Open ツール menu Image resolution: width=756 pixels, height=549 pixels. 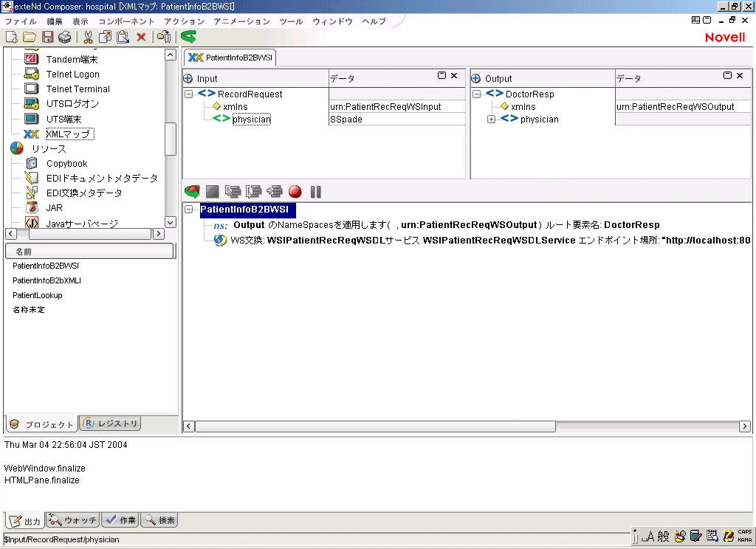coord(291,21)
